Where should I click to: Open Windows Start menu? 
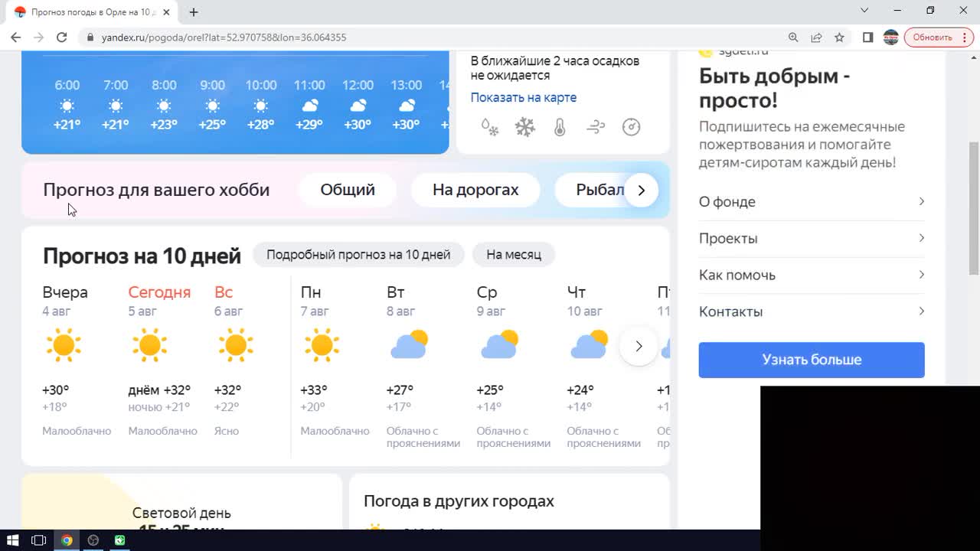coord(13,540)
